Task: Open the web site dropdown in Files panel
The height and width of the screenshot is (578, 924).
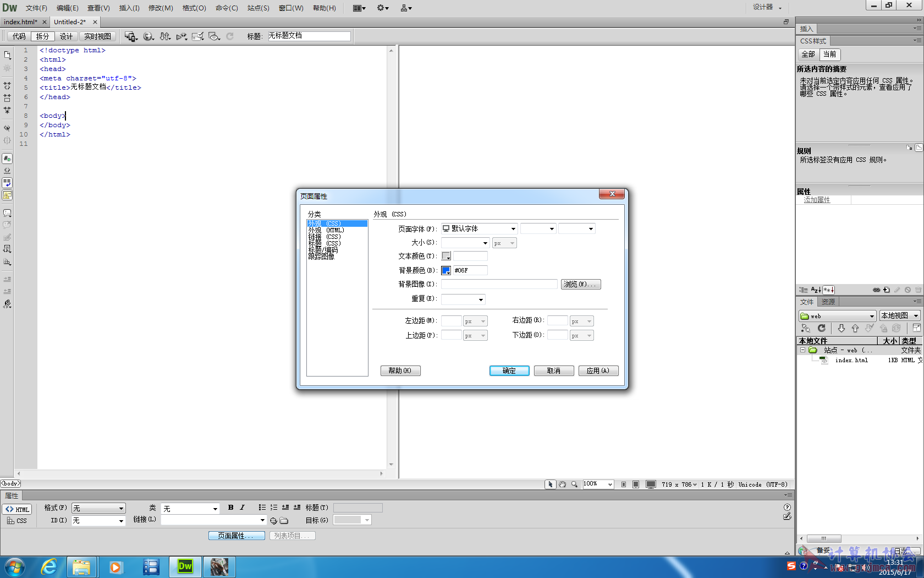Action: pyautogui.click(x=837, y=316)
